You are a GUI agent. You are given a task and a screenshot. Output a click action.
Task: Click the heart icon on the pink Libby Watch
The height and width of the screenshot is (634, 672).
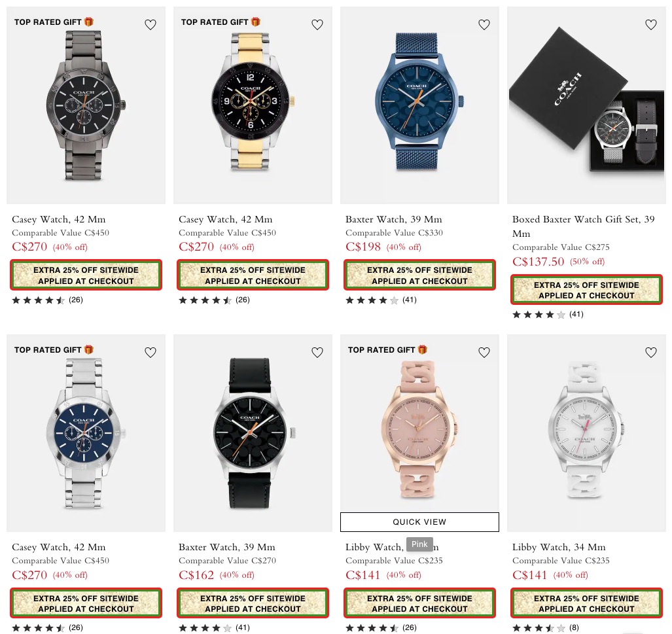click(484, 353)
